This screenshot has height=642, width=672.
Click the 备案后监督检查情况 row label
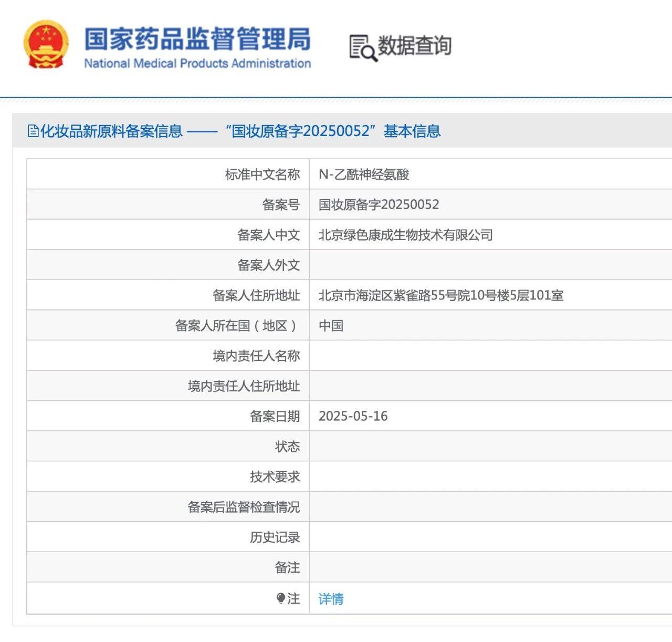[244, 507]
